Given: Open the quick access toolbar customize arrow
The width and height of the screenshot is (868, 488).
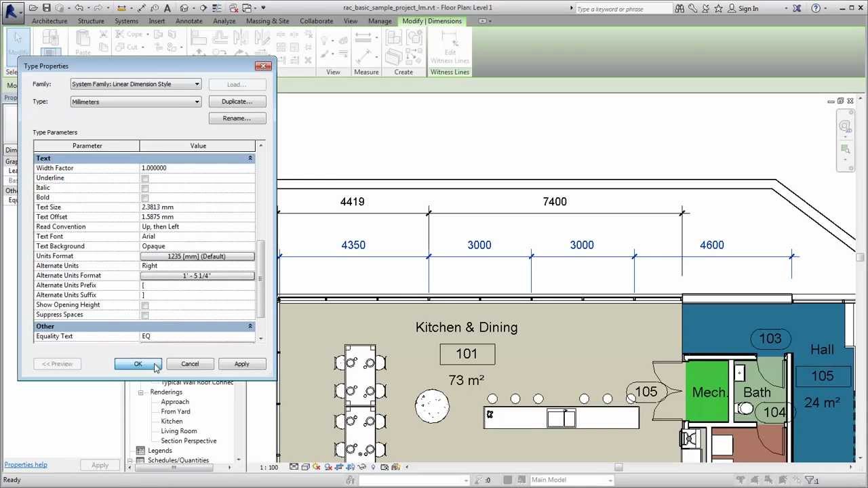Looking at the screenshot, I should pyautogui.click(x=263, y=8).
